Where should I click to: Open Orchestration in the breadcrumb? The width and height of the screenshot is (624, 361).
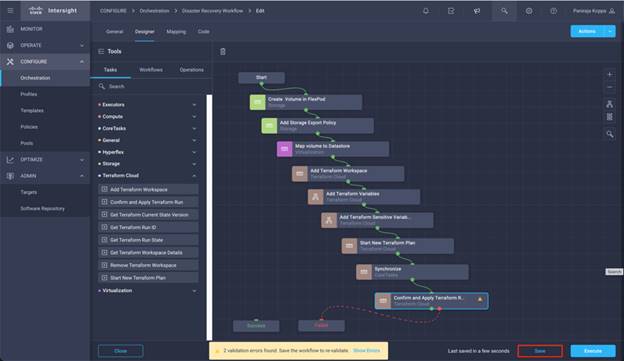tap(154, 11)
